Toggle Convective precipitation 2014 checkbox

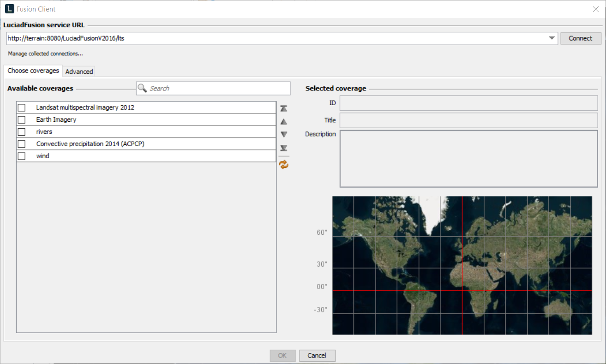point(22,144)
